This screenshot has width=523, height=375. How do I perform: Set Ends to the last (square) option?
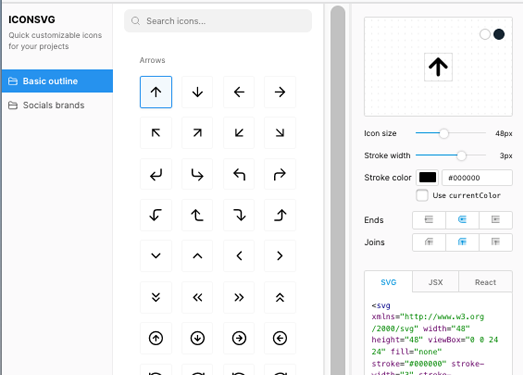click(496, 220)
